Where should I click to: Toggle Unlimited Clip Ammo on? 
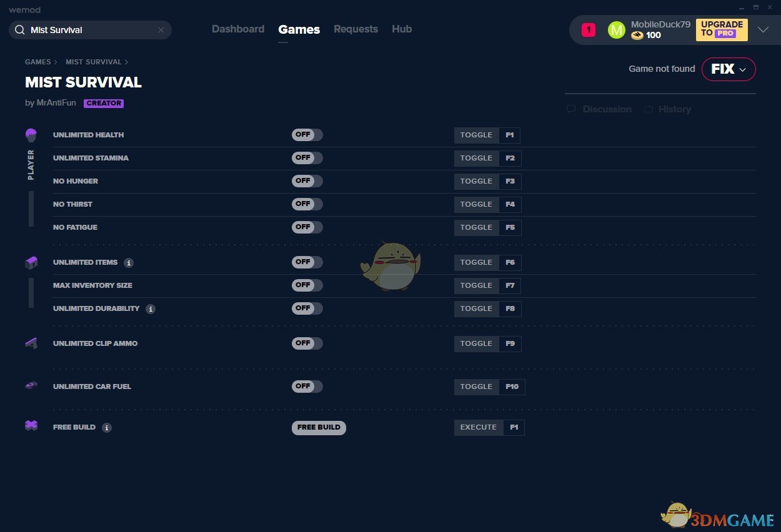coord(307,343)
